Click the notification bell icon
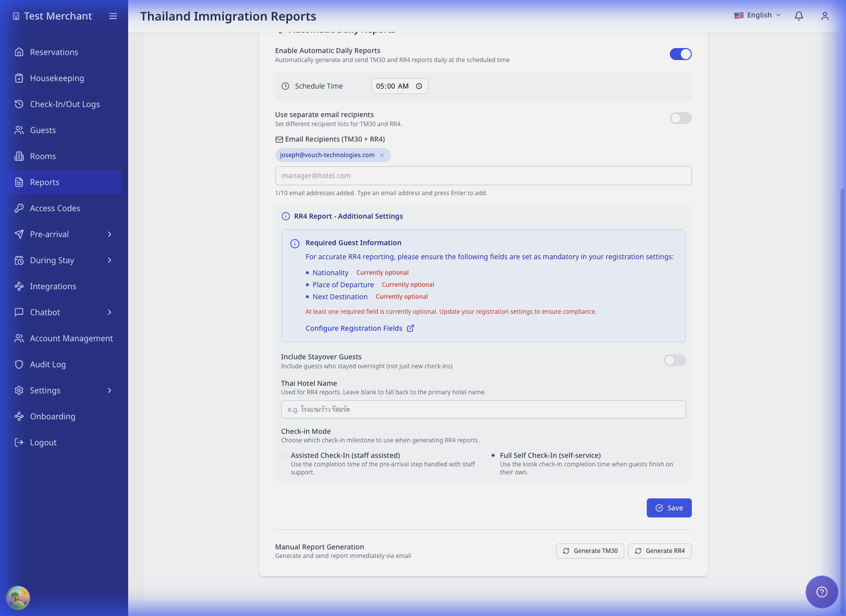Viewport: 846px width, 616px height. 799,16
